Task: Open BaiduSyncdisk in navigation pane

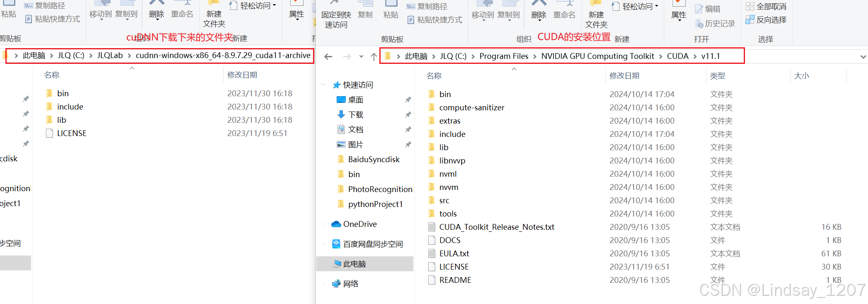Action: pyautogui.click(x=374, y=160)
